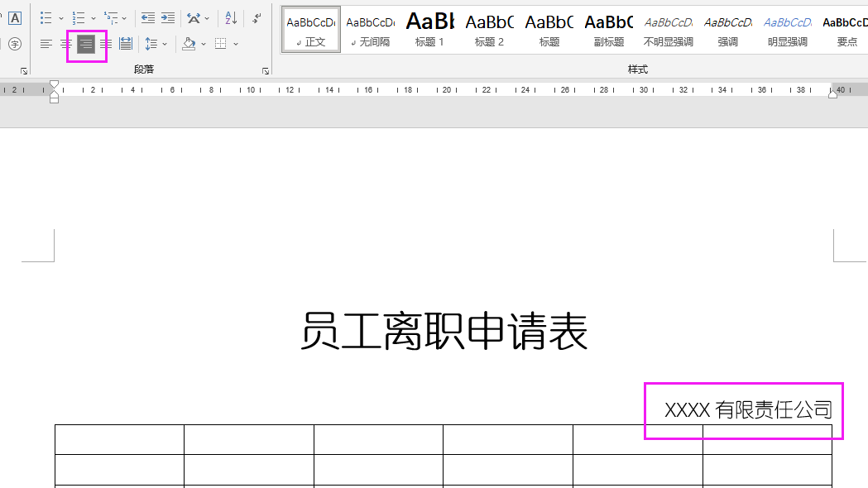This screenshot has height=488, width=868.
Task: Enable justify alignment
Action: click(105, 44)
